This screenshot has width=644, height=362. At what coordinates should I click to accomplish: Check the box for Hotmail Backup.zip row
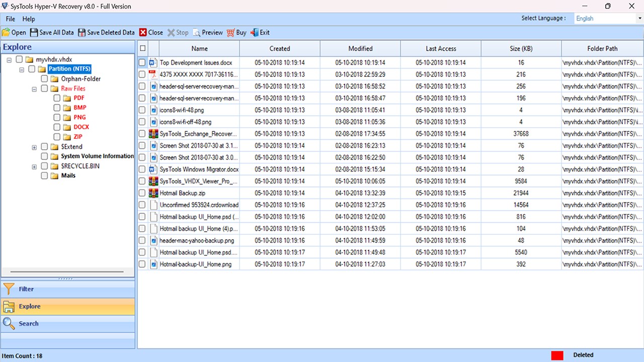coord(142,193)
